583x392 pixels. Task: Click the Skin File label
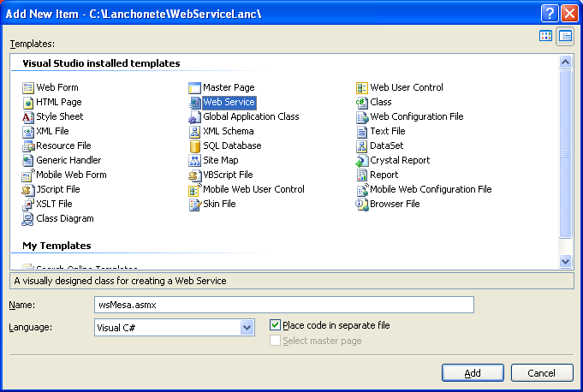[219, 204]
